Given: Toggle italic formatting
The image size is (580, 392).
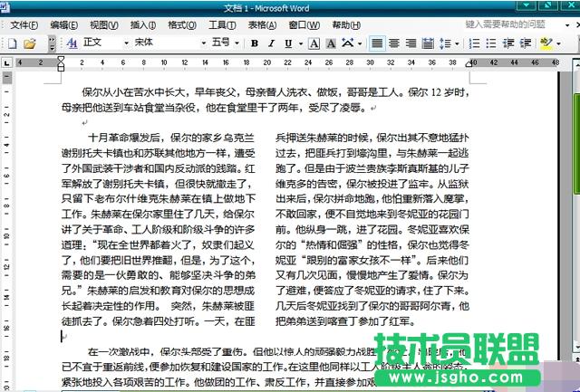Looking at the screenshot, I should pos(273,43).
